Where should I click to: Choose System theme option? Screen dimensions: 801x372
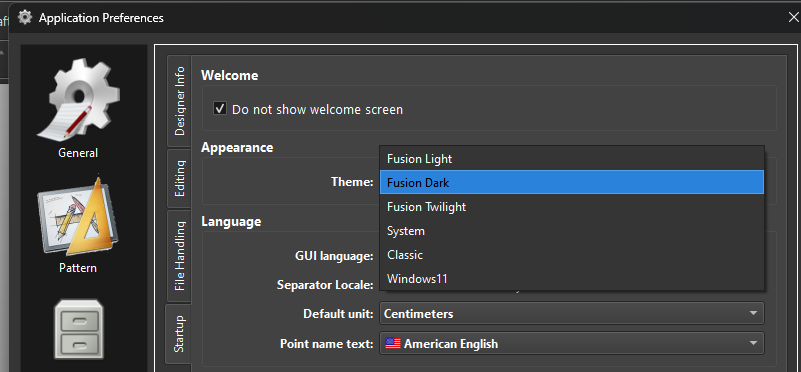coord(572,230)
